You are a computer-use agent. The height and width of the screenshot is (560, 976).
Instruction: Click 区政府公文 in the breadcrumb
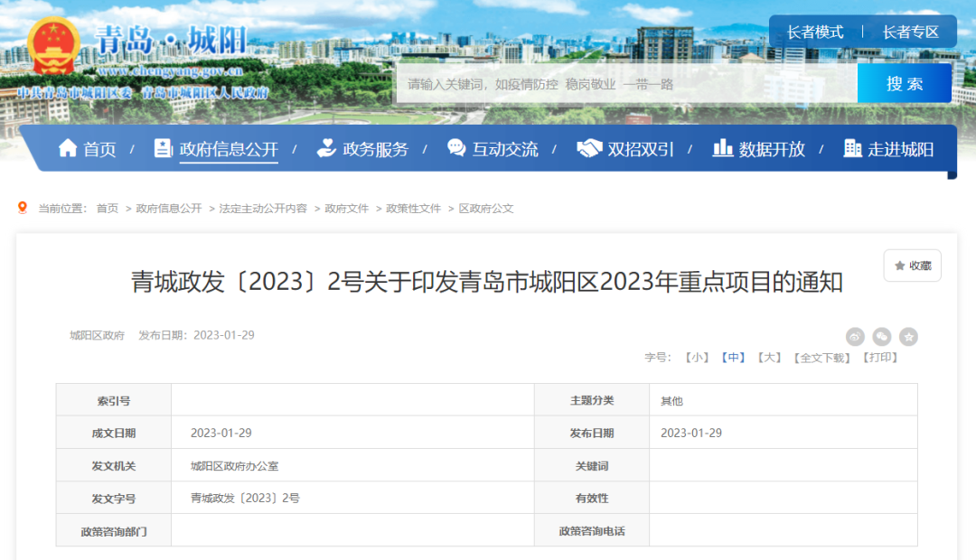(486, 209)
